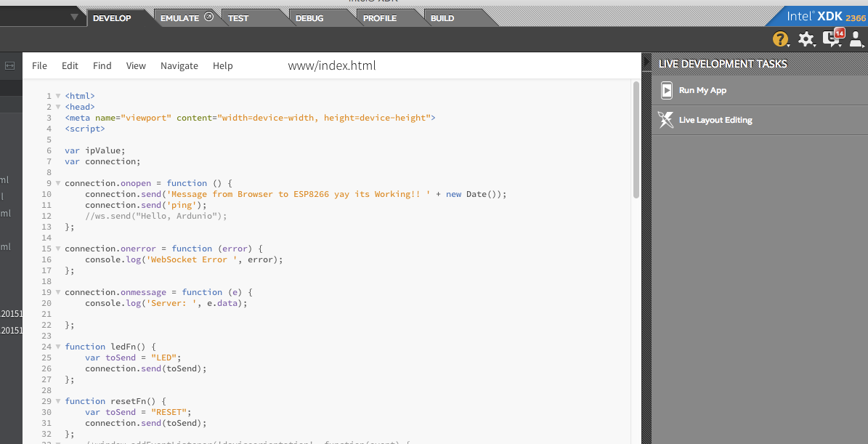Open the help question mark icon

point(780,39)
